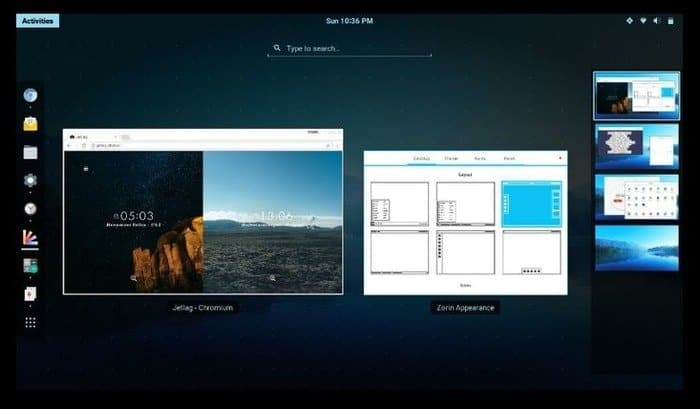Click the Jetlag - Chromium caption label

pyautogui.click(x=203, y=308)
